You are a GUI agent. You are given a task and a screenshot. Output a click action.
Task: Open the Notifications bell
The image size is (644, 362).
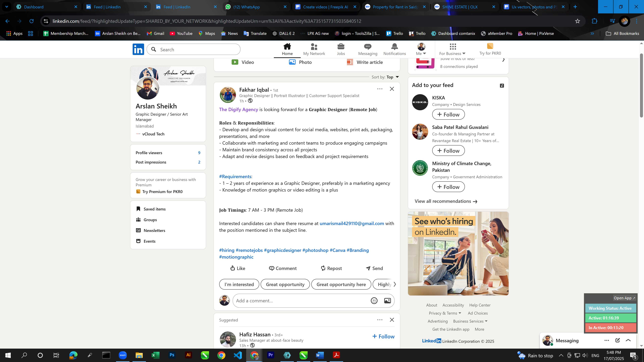click(394, 46)
